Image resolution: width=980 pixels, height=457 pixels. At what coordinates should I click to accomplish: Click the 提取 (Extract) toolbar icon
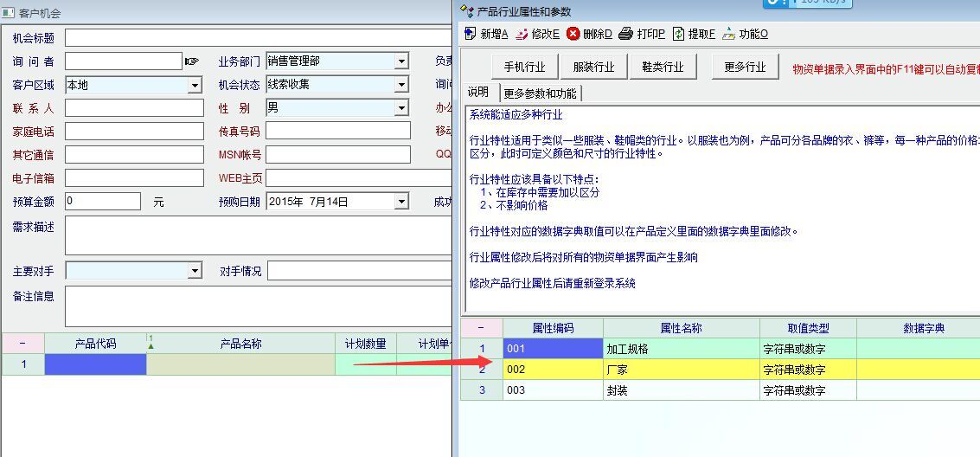(x=679, y=34)
